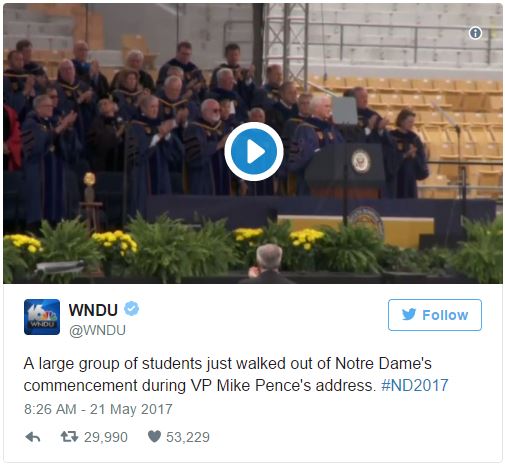Open the WNDU display name link
Image resolution: width=505 pixels, height=469 pixels.
93,310
